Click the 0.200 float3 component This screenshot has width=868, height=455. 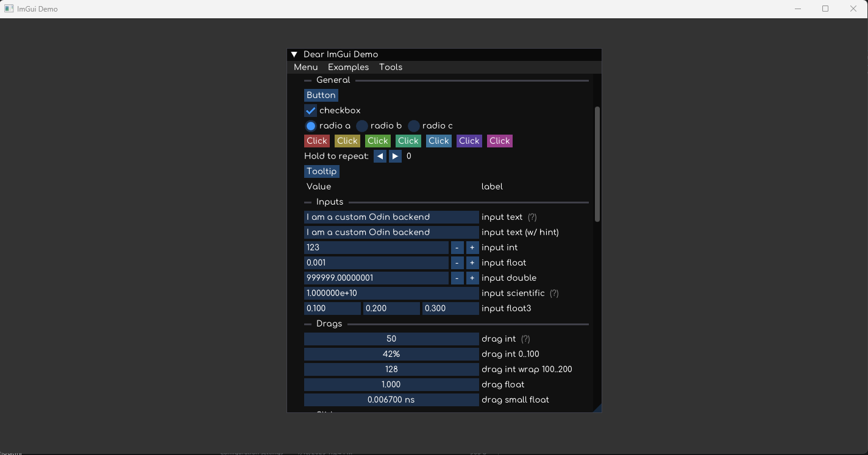tap(391, 308)
